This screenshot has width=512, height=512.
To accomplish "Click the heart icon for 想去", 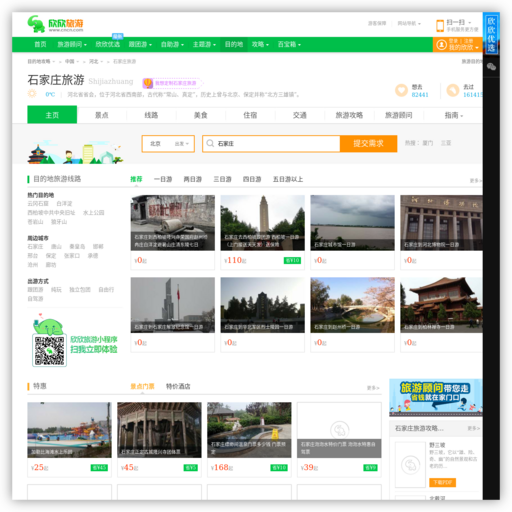I will point(401,90).
